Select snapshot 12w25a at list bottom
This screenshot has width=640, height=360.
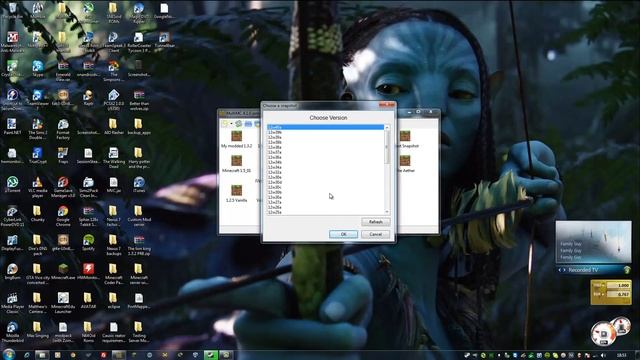pos(325,212)
